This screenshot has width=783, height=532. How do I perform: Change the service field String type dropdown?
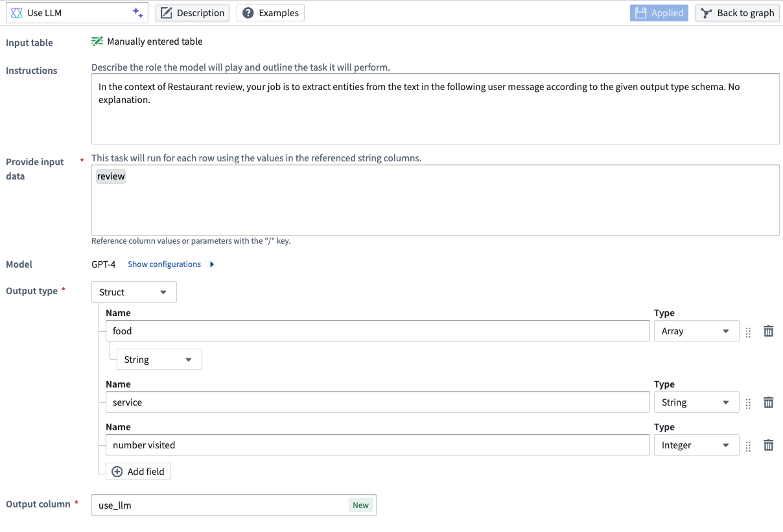pos(697,402)
